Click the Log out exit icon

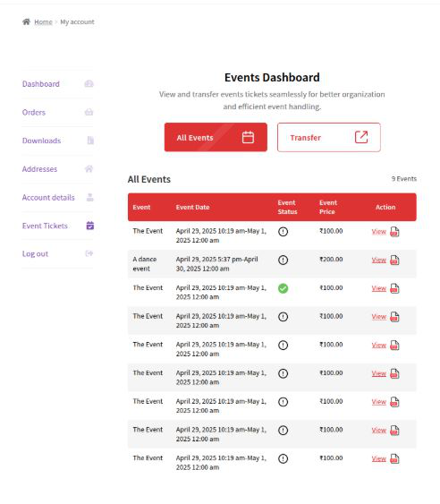[x=89, y=253]
